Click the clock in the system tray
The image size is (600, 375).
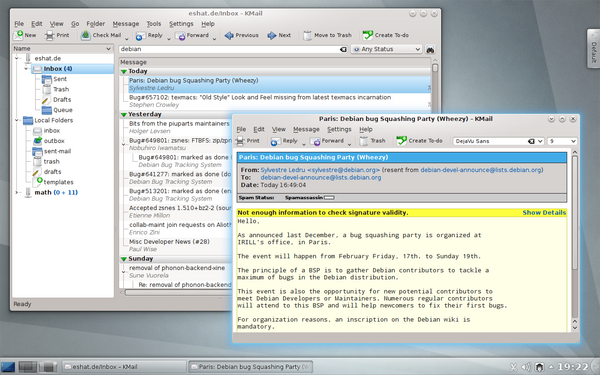[x=572, y=367]
